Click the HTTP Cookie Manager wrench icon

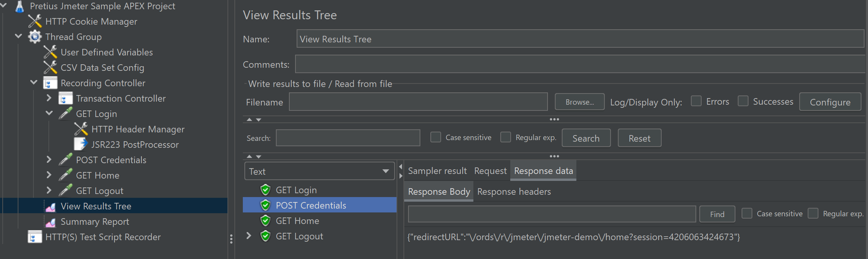tap(35, 22)
